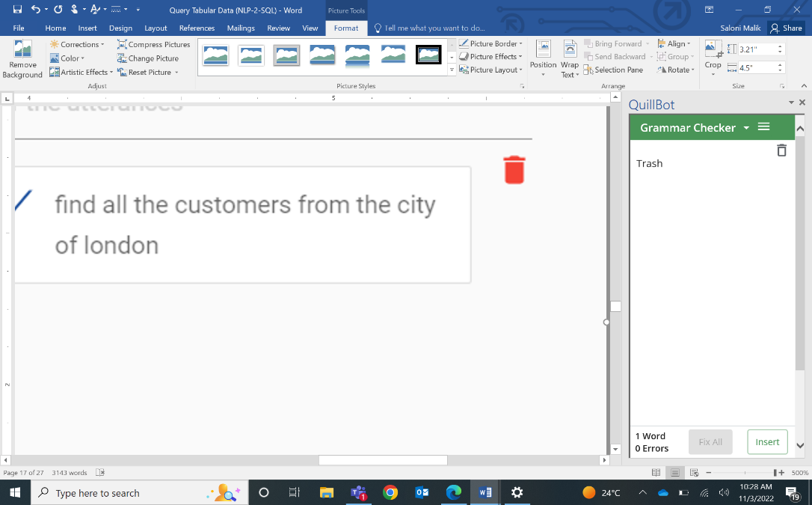This screenshot has height=505, width=812.
Task: Expand the Corrections dropdown
Action: click(78, 44)
